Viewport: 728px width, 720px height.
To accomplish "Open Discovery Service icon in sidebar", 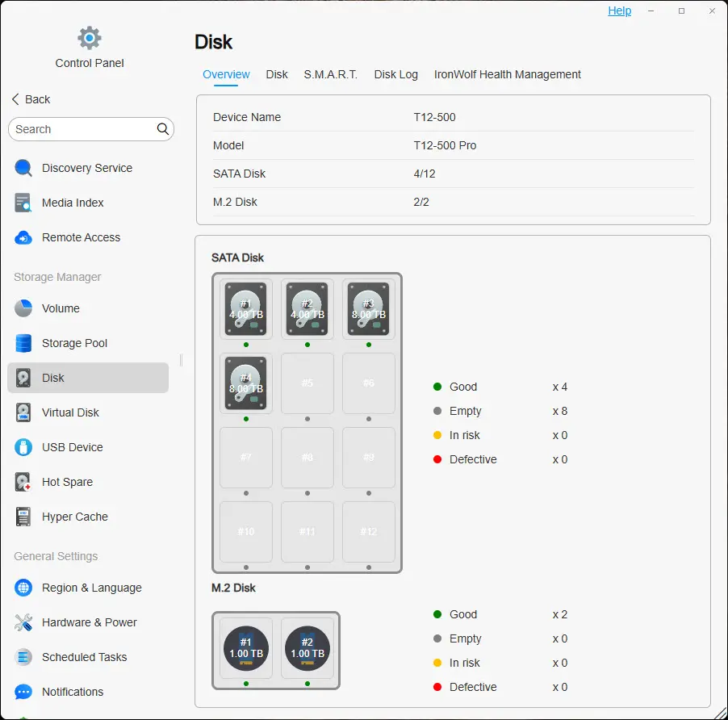I will (23, 168).
